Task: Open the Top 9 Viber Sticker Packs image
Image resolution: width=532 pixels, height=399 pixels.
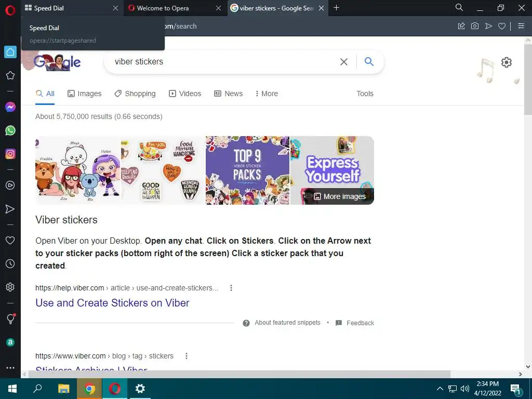Action: [x=248, y=170]
